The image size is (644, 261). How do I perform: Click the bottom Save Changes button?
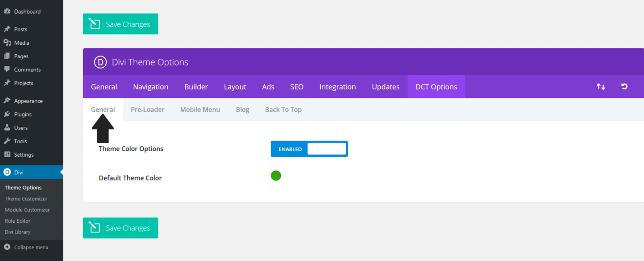(x=121, y=228)
